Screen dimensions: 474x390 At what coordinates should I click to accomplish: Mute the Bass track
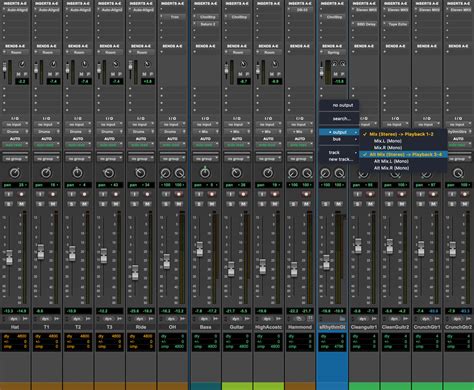tap(212, 204)
